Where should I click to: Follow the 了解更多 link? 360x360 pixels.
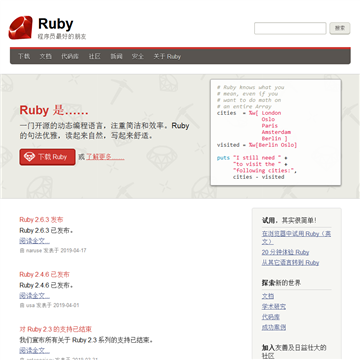[x=105, y=157]
